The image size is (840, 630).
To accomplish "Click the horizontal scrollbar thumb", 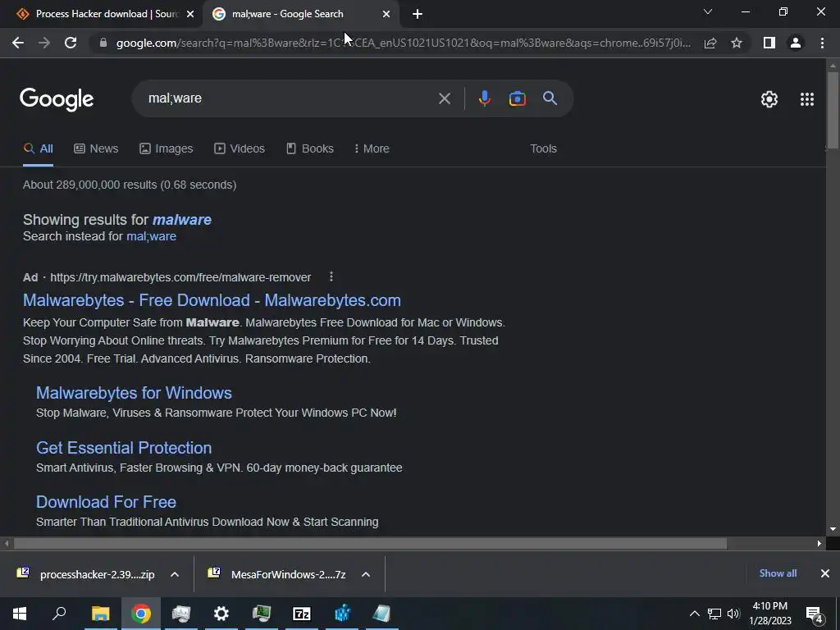I will (x=370, y=543).
